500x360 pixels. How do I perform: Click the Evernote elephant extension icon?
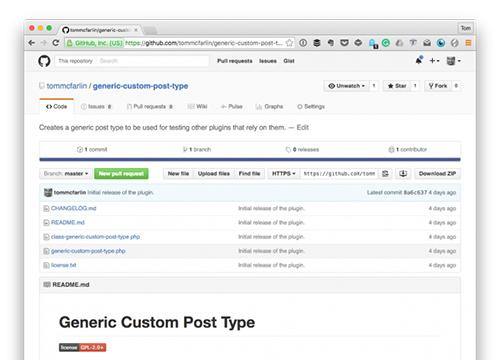click(331, 43)
